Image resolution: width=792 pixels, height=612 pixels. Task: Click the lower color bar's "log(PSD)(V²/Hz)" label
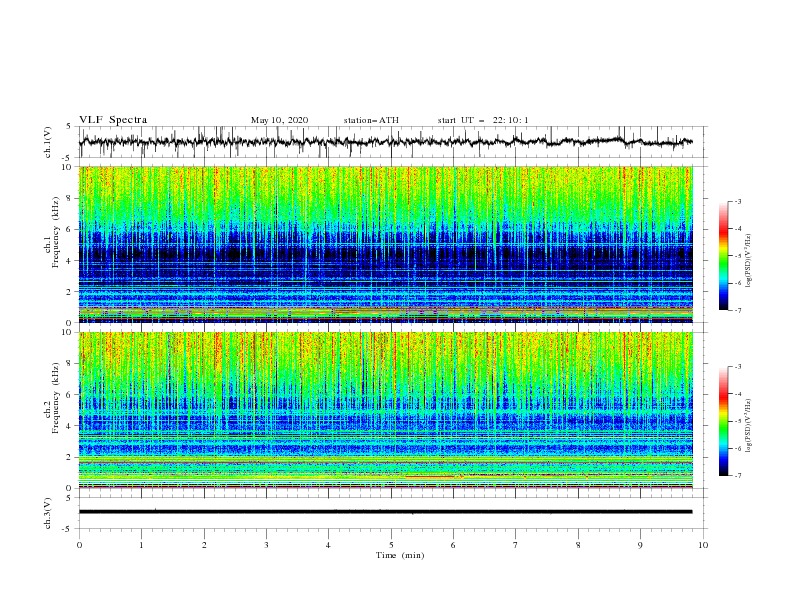tap(749, 425)
